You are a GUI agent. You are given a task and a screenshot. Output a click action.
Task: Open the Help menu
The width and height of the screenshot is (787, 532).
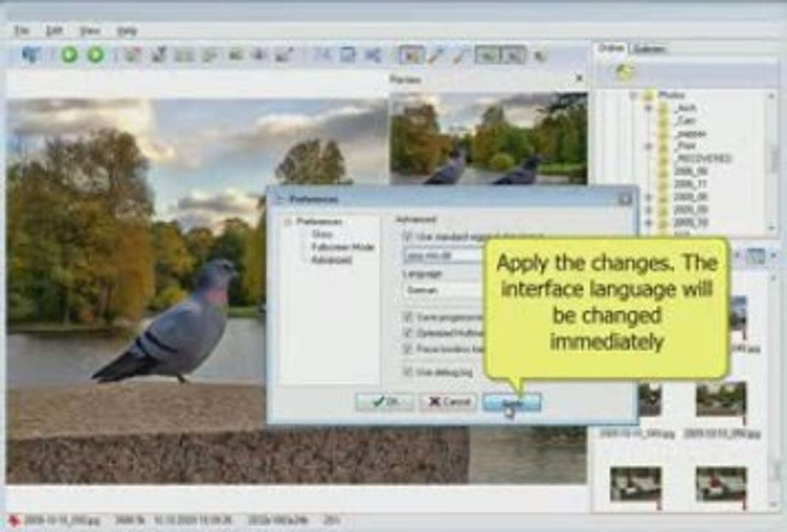(x=126, y=30)
